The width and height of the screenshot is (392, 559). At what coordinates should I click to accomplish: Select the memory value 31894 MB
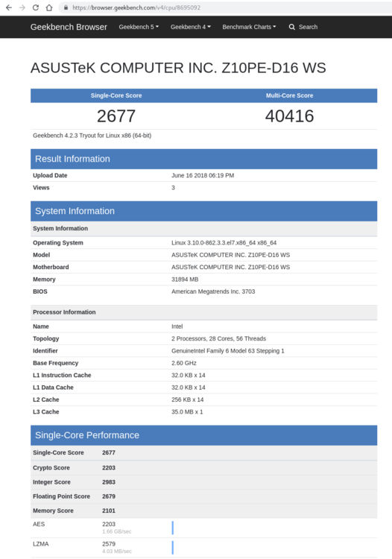coord(185,279)
